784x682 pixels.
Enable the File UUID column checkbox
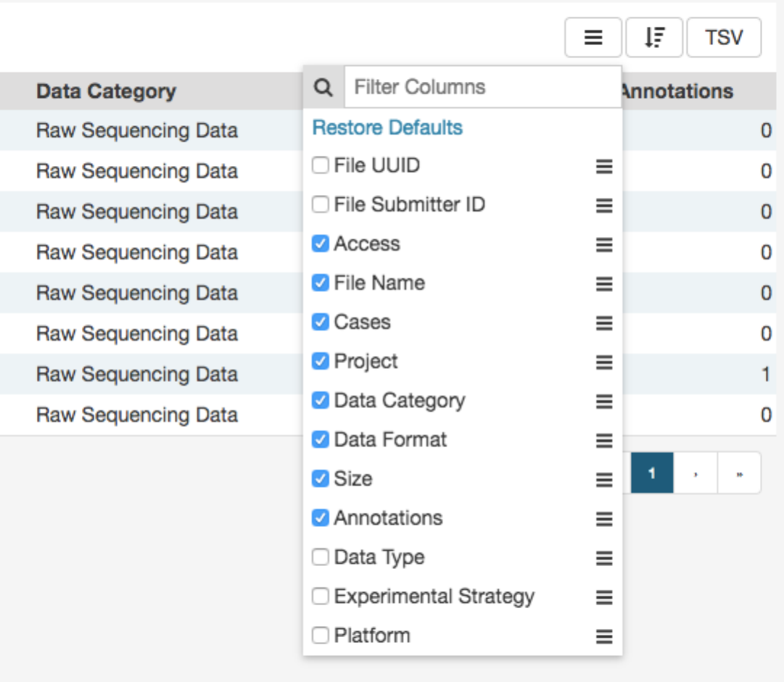(x=321, y=166)
